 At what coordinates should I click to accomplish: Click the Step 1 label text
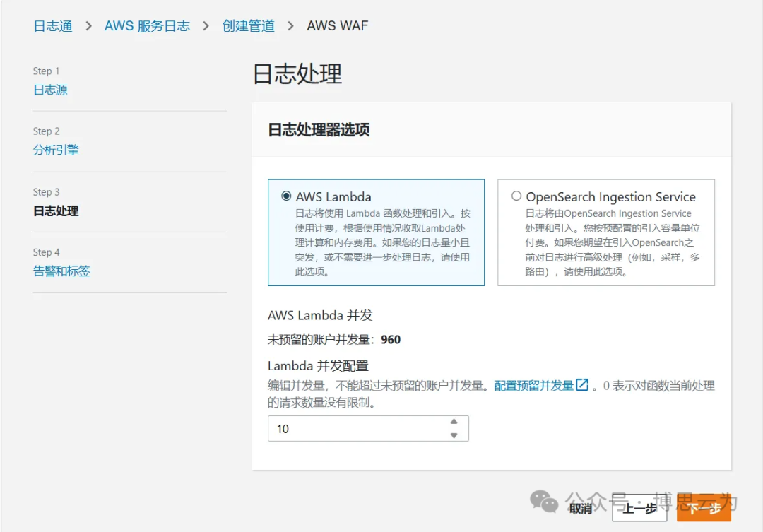(46, 71)
